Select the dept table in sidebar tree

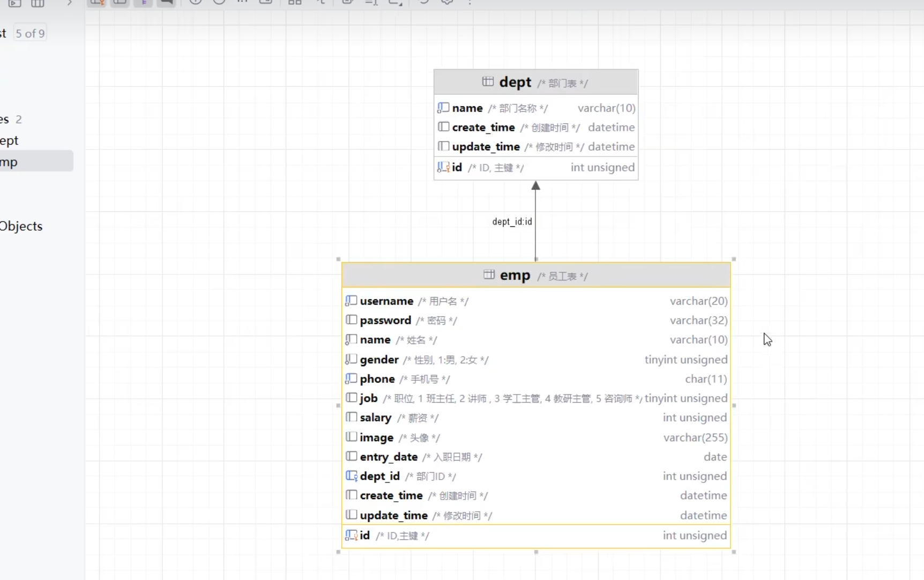pyautogui.click(x=11, y=140)
